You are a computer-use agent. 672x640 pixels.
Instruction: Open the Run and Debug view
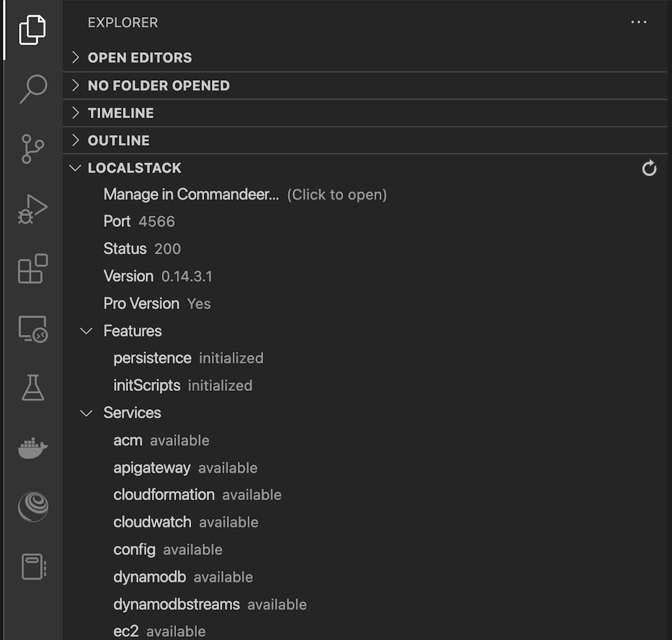[x=32, y=209]
